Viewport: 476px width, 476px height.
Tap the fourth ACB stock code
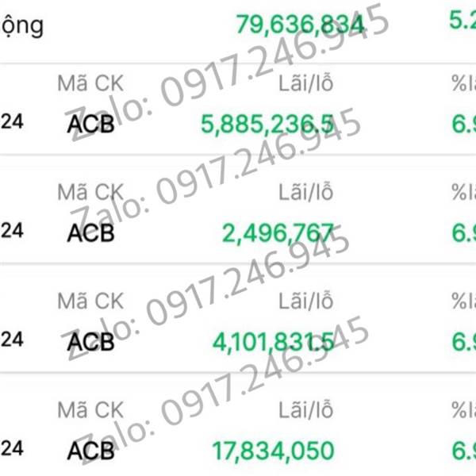[90, 451]
